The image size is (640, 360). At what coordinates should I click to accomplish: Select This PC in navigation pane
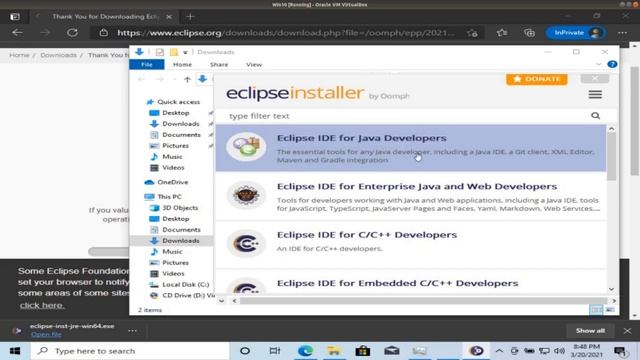(x=169, y=197)
